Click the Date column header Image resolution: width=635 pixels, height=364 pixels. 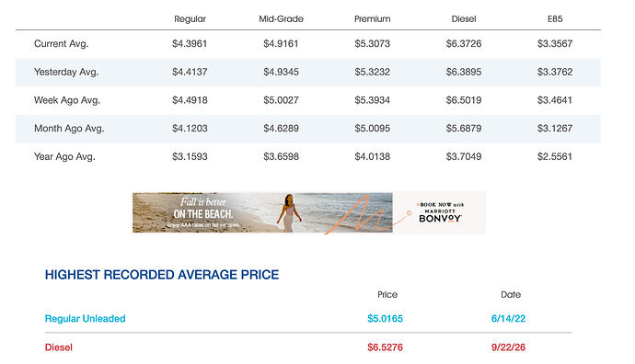click(x=511, y=295)
